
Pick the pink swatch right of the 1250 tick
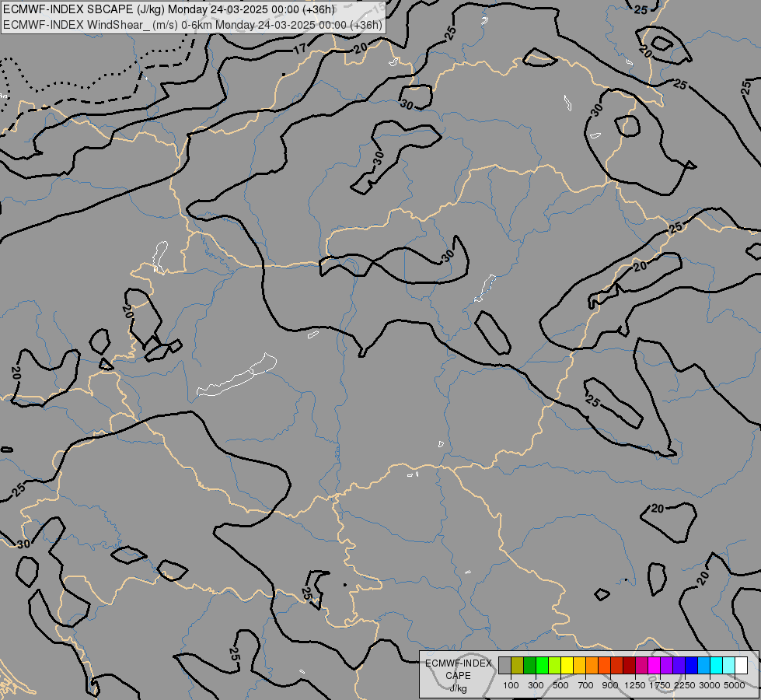click(x=641, y=665)
